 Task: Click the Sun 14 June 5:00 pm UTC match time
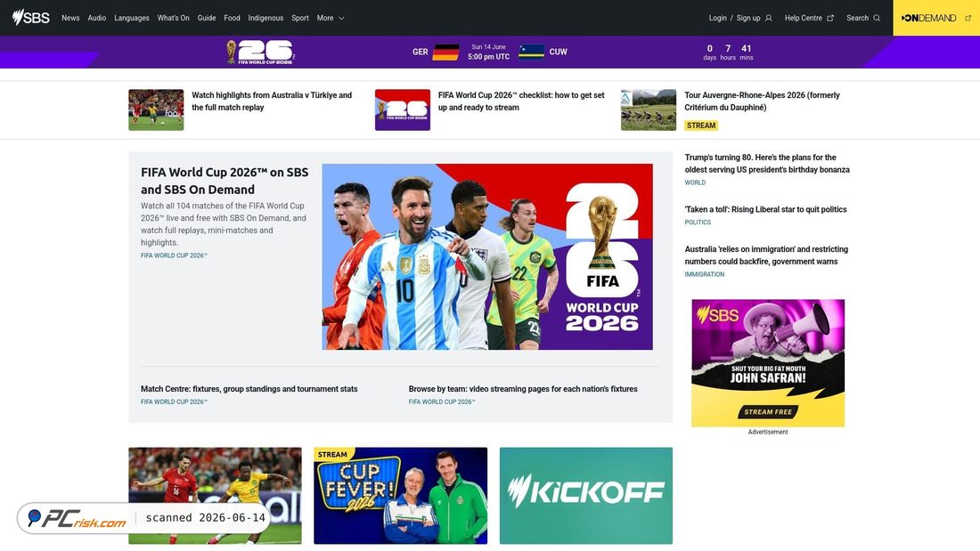coord(489,52)
